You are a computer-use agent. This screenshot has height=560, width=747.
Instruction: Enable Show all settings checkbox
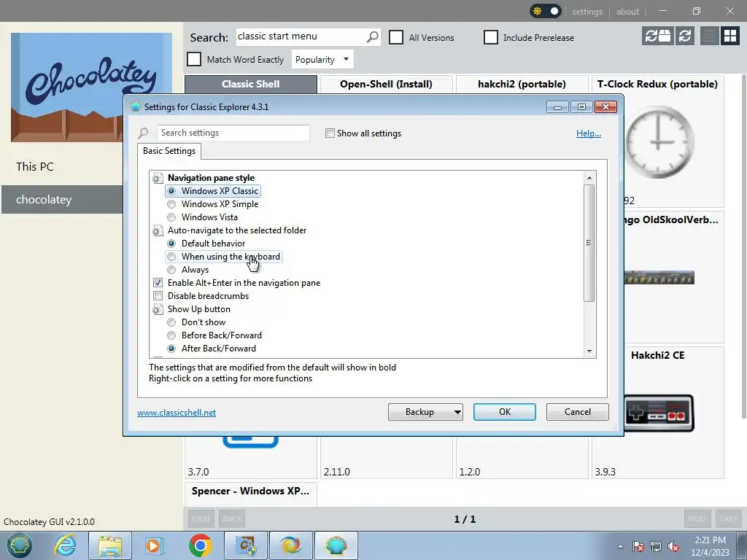click(x=330, y=133)
